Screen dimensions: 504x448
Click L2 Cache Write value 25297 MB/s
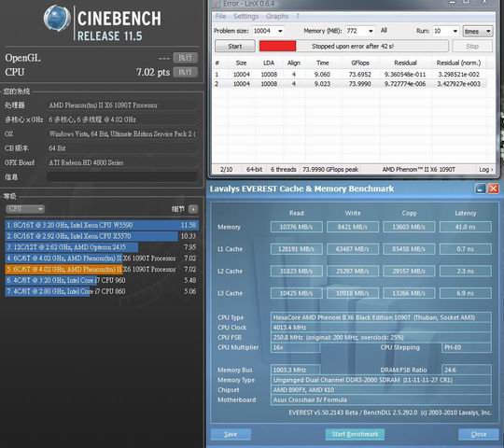click(353, 272)
